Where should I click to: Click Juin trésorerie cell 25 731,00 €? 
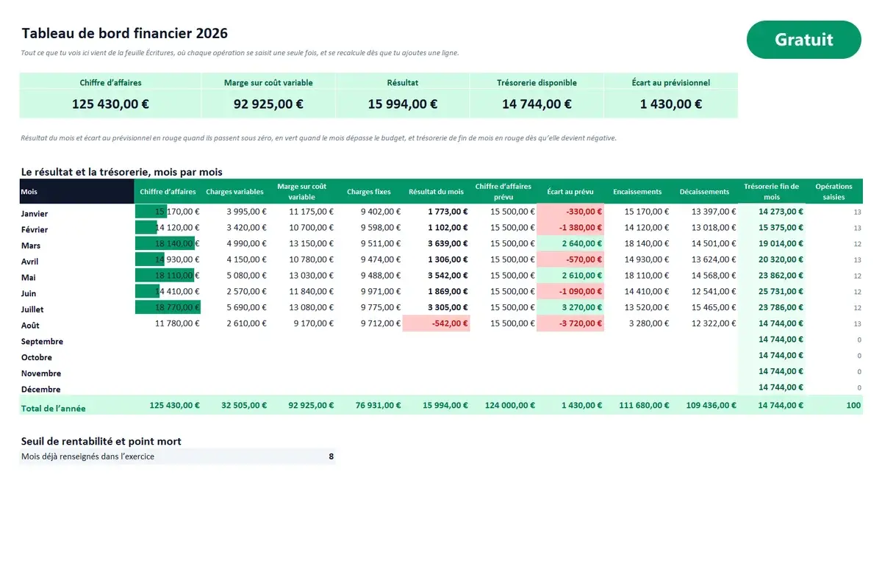point(772,291)
